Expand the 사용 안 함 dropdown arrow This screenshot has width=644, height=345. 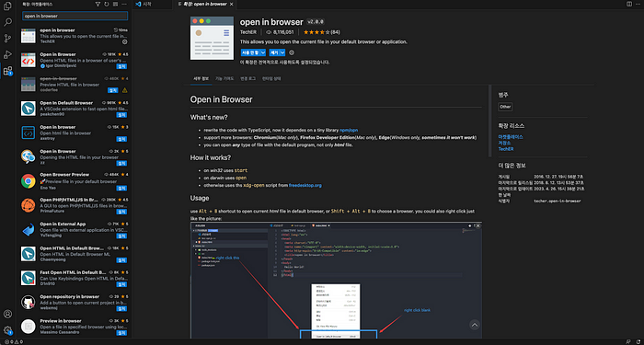pyautogui.click(x=263, y=52)
